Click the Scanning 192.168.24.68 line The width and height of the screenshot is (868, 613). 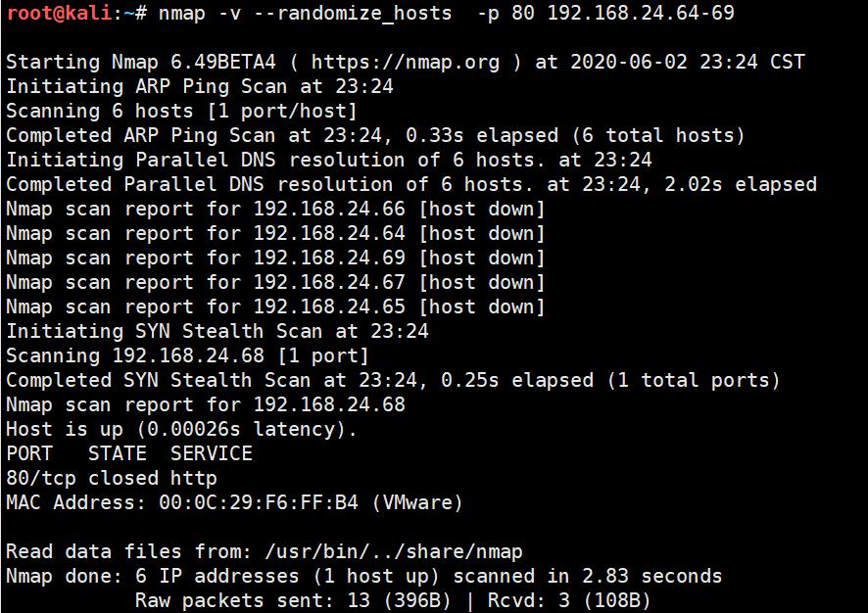188,355
